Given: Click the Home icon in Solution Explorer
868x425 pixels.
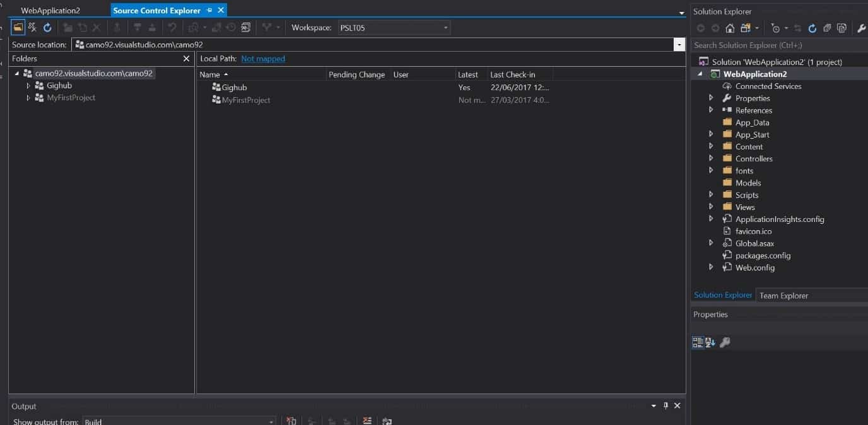Looking at the screenshot, I should (730, 28).
